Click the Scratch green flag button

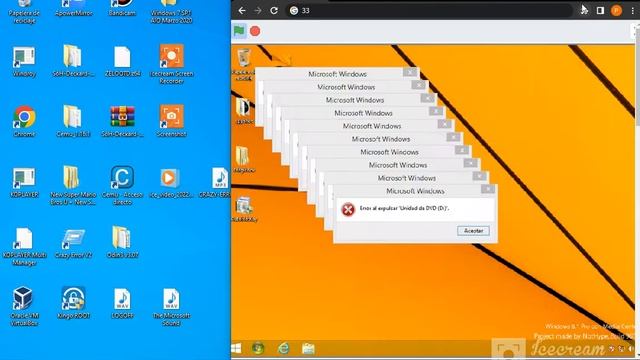coord(239,31)
